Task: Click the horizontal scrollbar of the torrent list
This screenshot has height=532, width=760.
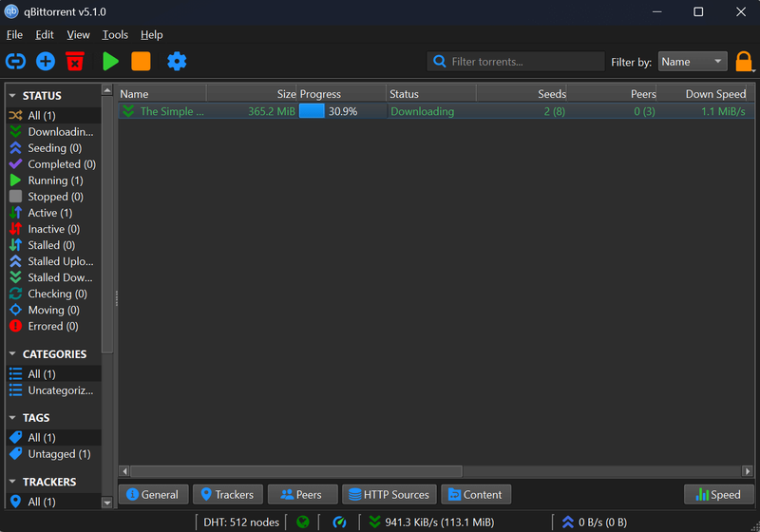Action: pyautogui.click(x=296, y=471)
